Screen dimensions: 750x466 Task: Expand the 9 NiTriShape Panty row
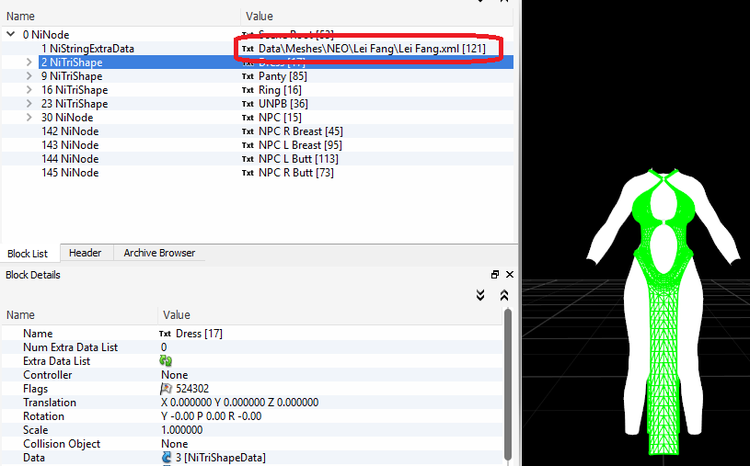(x=29, y=76)
